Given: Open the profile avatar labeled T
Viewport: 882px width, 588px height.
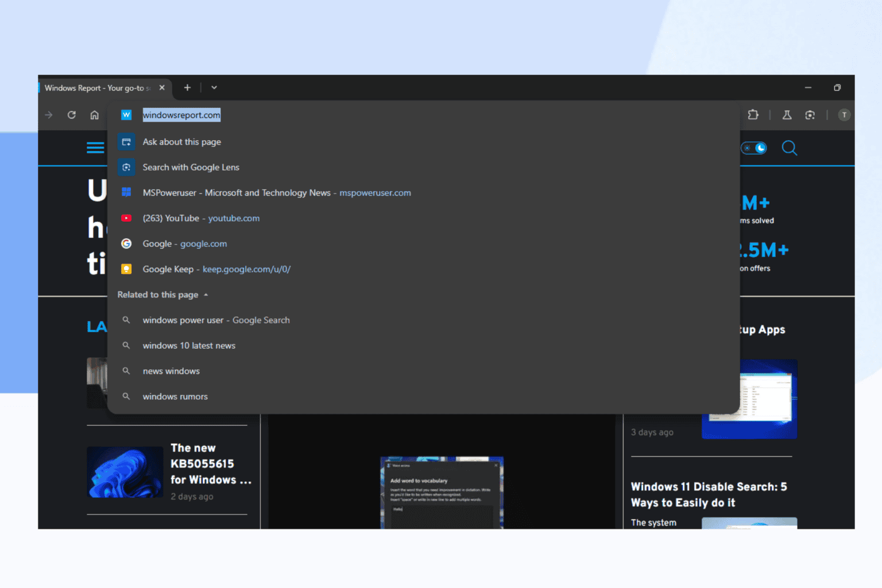Looking at the screenshot, I should 844,115.
